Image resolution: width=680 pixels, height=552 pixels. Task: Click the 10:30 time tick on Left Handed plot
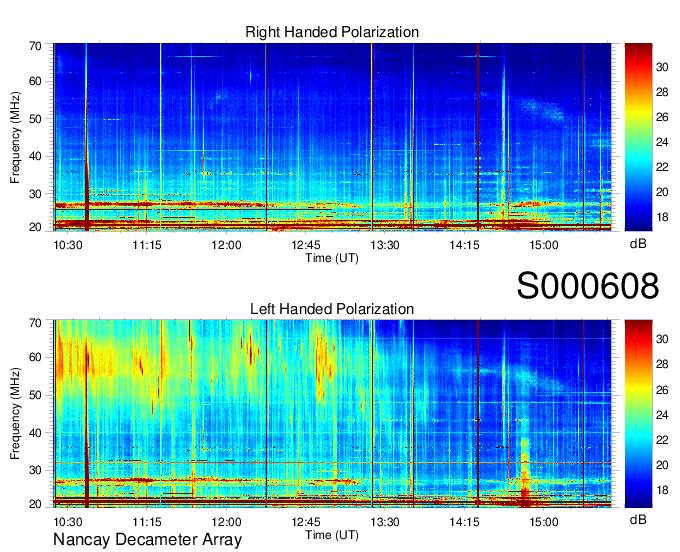[x=68, y=522]
